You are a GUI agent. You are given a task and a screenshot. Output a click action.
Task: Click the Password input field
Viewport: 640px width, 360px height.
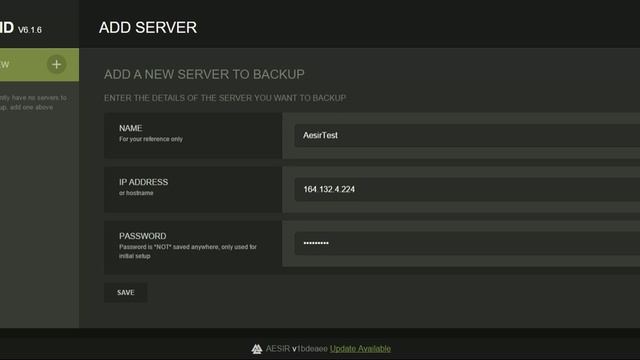click(467, 243)
